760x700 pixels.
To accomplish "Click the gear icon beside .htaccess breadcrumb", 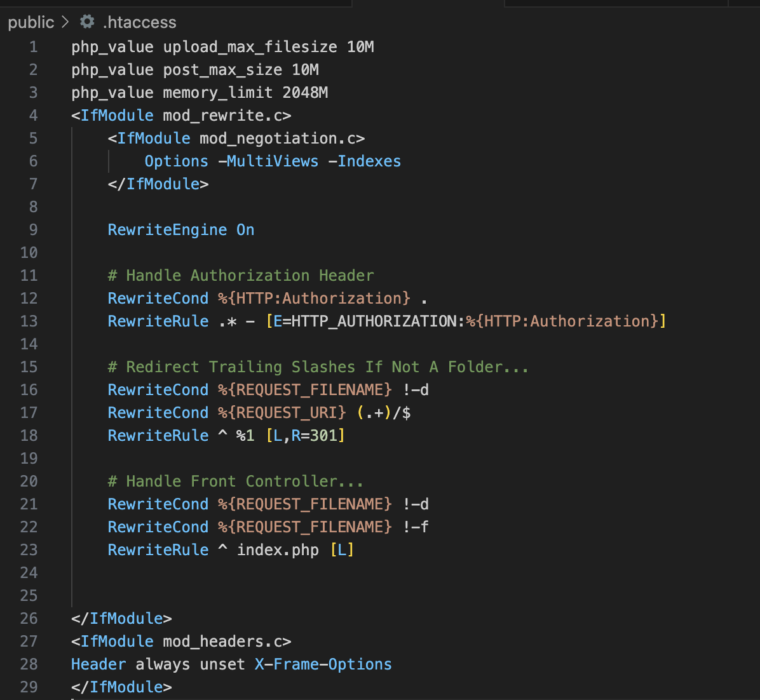I will tap(86, 22).
